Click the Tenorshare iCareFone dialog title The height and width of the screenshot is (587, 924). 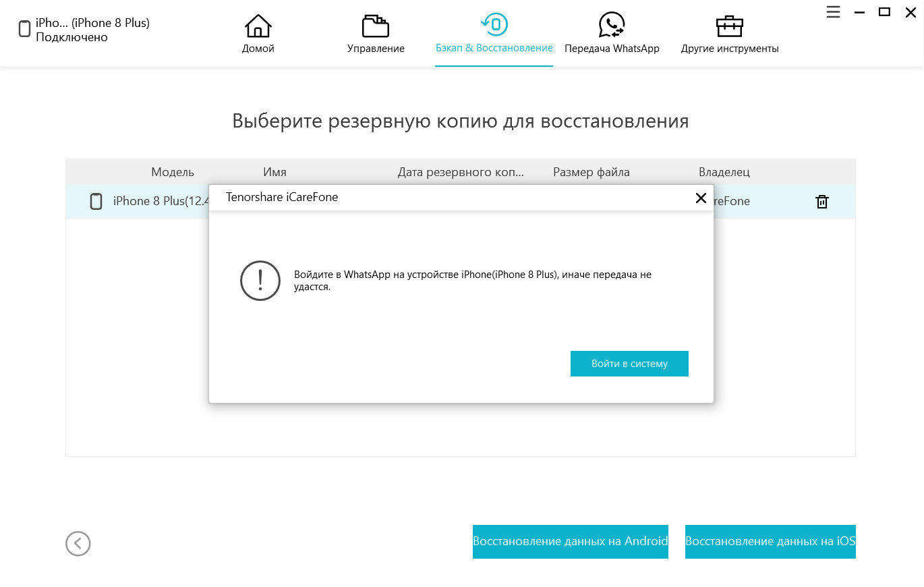pyautogui.click(x=282, y=198)
